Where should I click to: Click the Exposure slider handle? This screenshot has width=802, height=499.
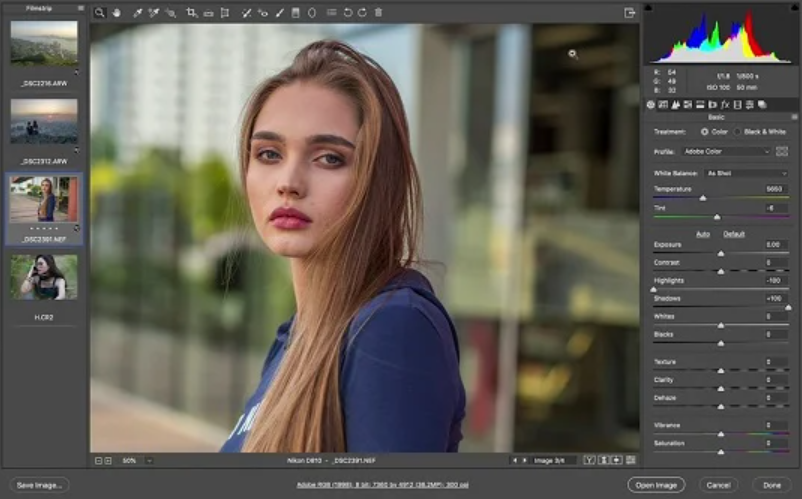pyautogui.click(x=721, y=254)
